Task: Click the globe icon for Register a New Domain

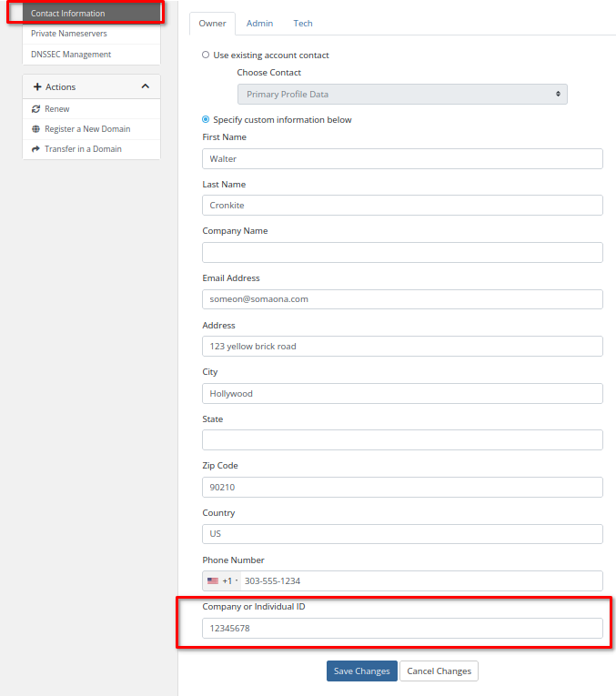Action: 36,129
